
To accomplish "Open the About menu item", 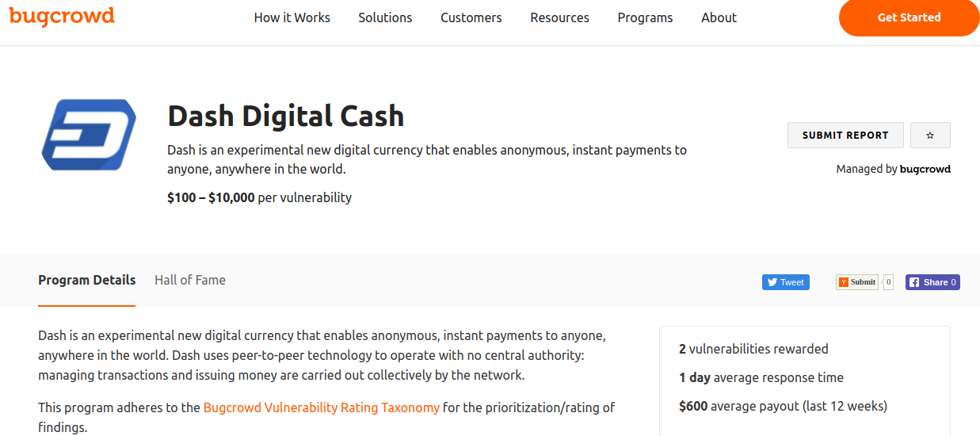I will coord(719,17).
